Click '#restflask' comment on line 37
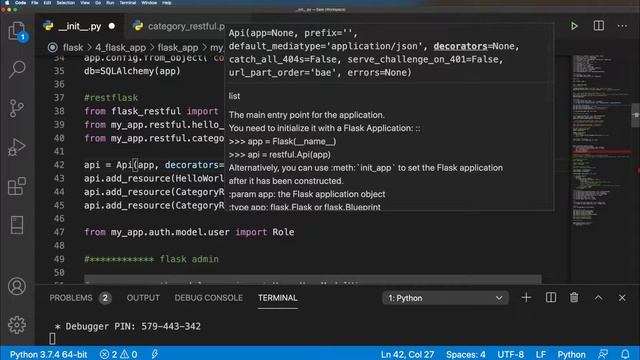Viewport: 640px width, 360px height. point(111,98)
